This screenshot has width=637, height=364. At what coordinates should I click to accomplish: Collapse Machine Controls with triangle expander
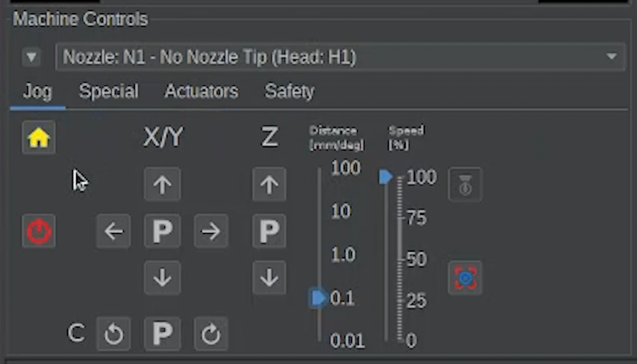tap(31, 56)
